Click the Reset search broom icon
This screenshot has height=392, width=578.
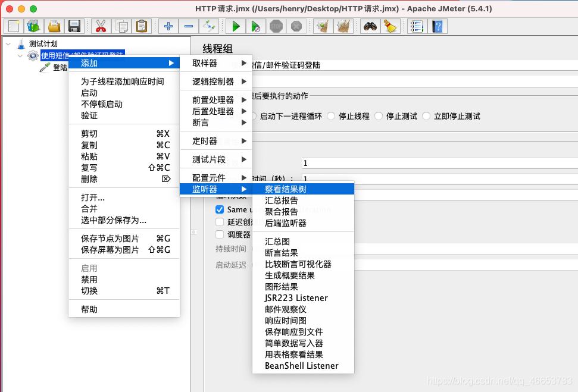[390, 26]
